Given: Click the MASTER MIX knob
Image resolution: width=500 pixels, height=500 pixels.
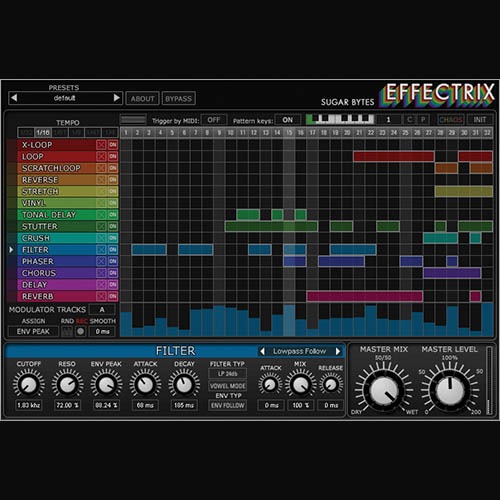Looking at the screenshot, I should pos(384,390).
